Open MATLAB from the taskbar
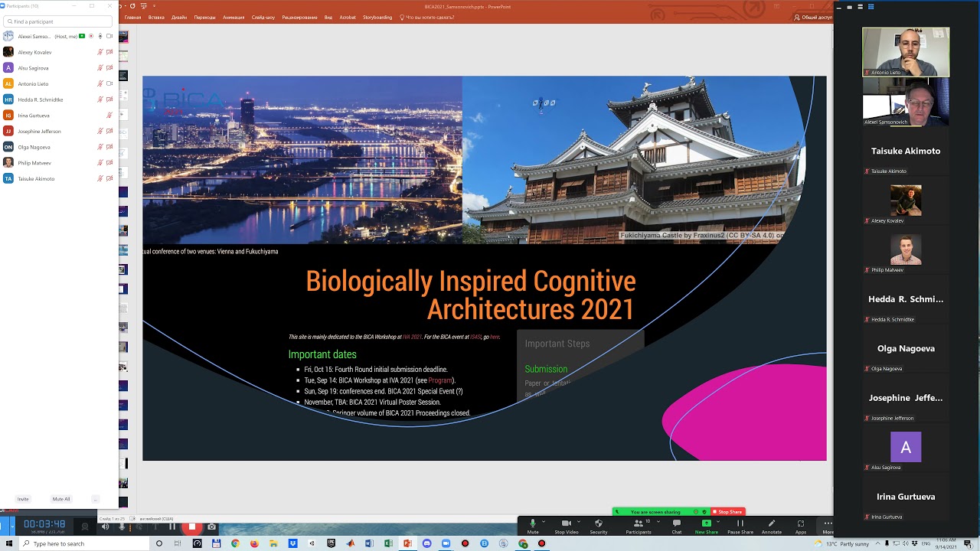The width and height of the screenshot is (980, 551). tap(350, 543)
